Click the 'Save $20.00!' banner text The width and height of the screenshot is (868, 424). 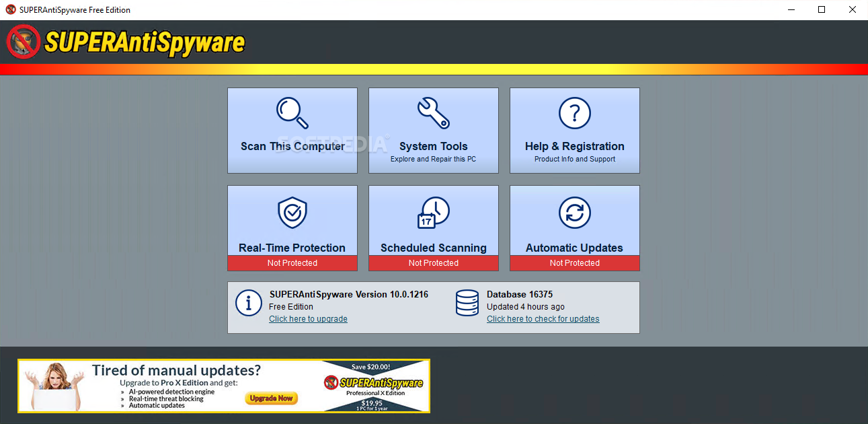tap(370, 367)
